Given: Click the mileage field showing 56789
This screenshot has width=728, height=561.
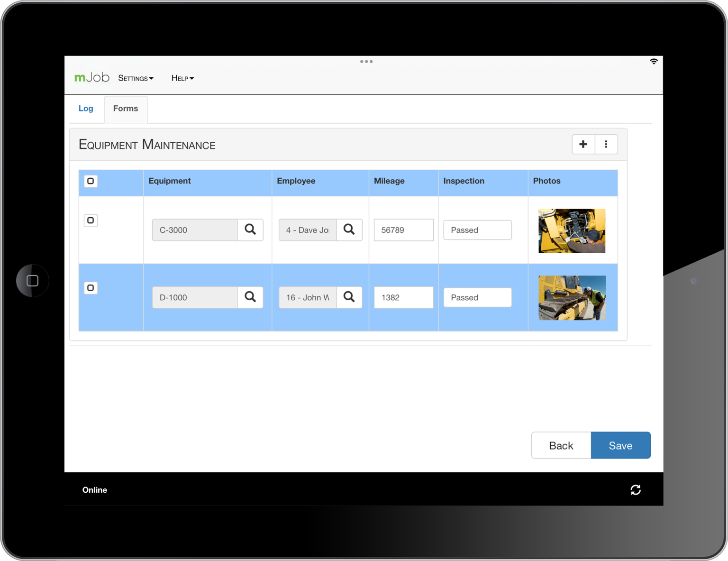Looking at the screenshot, I should [x=403, y=230].
